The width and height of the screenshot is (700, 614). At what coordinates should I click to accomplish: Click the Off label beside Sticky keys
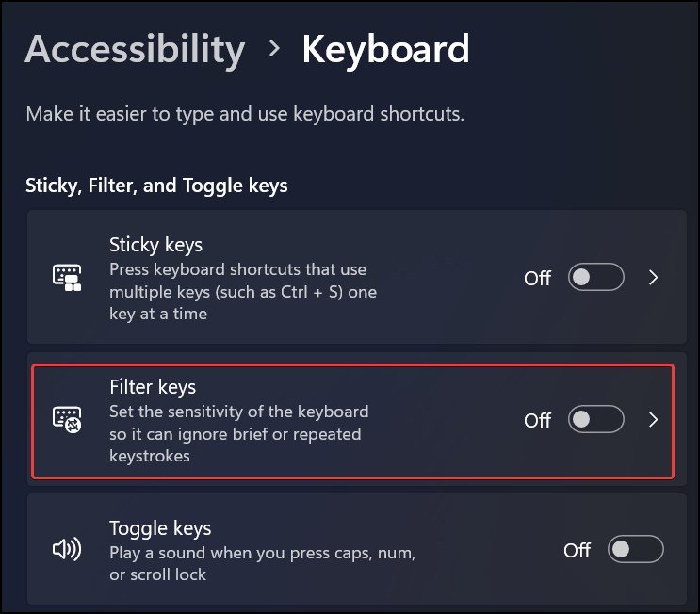point(537,279)
